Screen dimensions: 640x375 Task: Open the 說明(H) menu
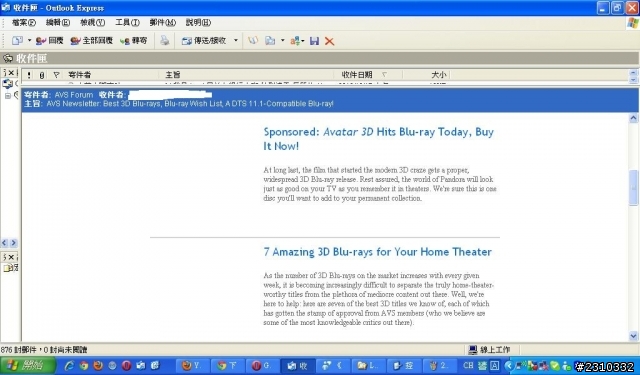tap(198, 22)
